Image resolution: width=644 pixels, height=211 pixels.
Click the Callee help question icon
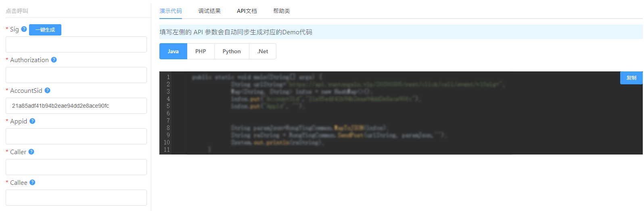pos(32,182)
